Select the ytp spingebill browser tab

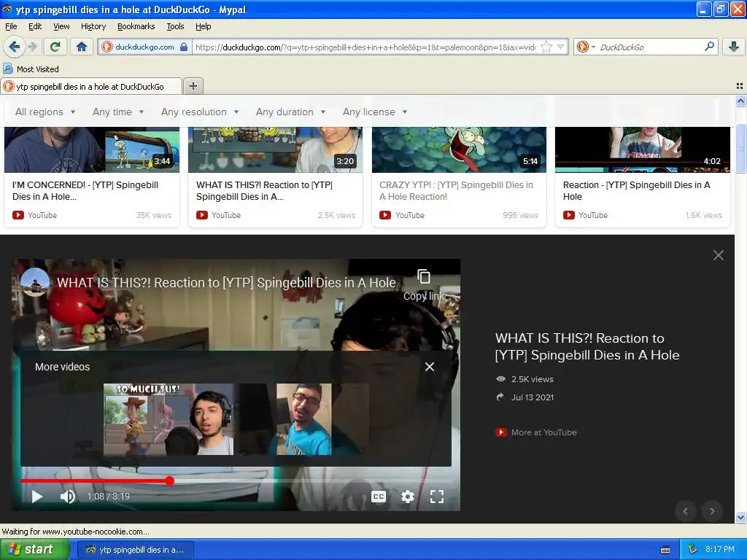click(x=91, y=86)
